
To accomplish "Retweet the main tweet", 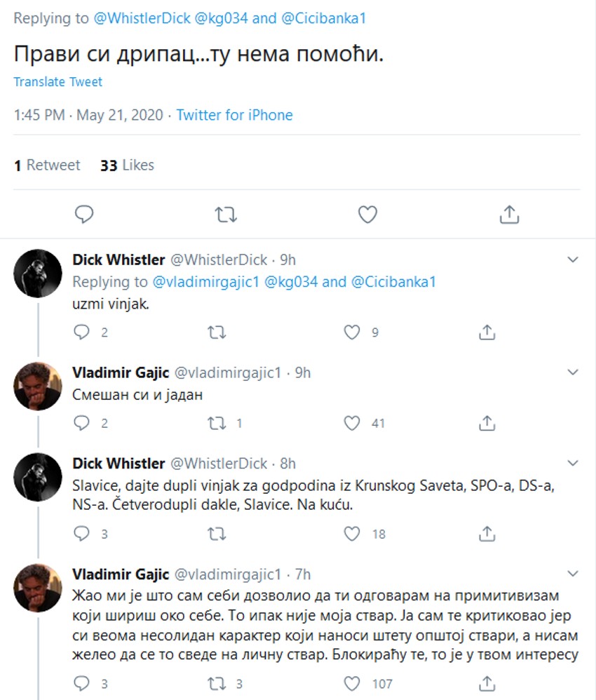I will coord(226,215).
